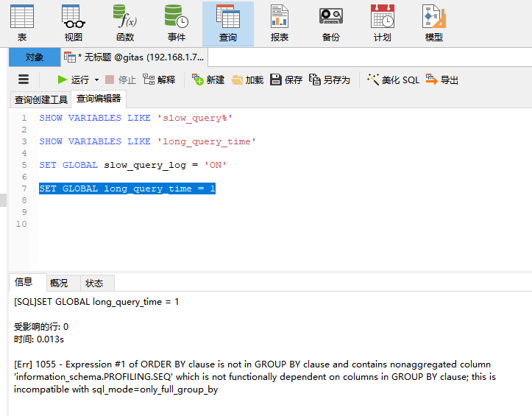Click the 受影响的行: 0 message

point(41,327)
